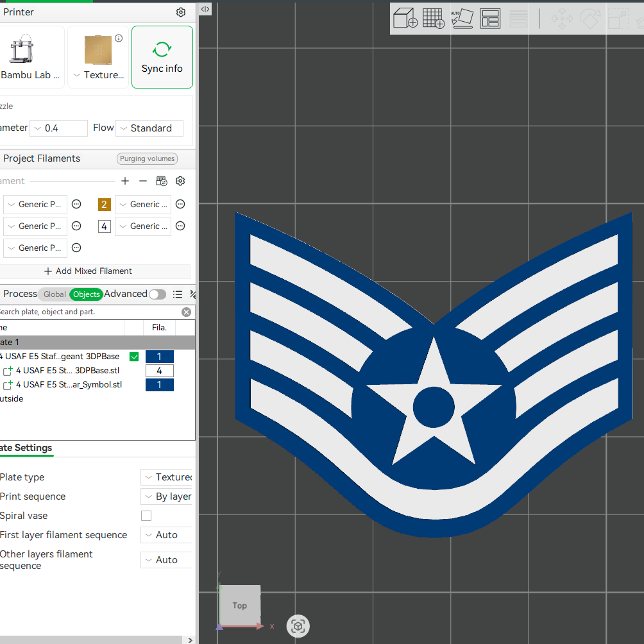Open the top-left Generic P... filament dropdown

pos(35,204)
